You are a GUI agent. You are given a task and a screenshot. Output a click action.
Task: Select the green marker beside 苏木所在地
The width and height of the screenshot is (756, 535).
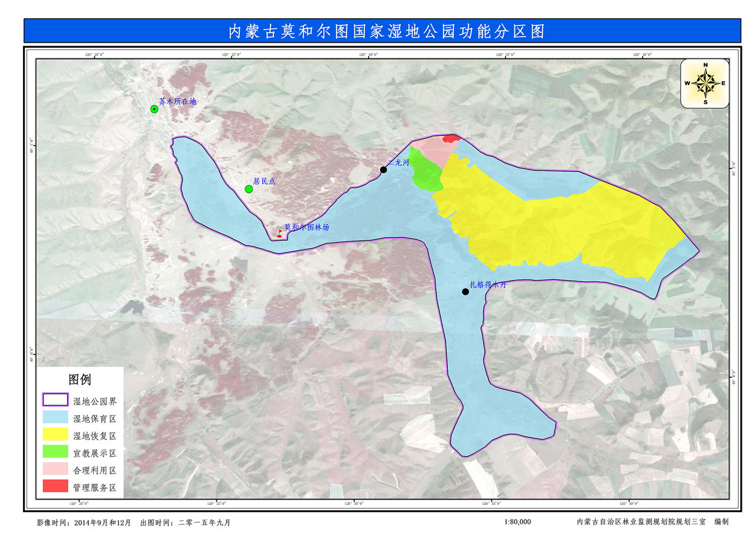click(154, 109)
